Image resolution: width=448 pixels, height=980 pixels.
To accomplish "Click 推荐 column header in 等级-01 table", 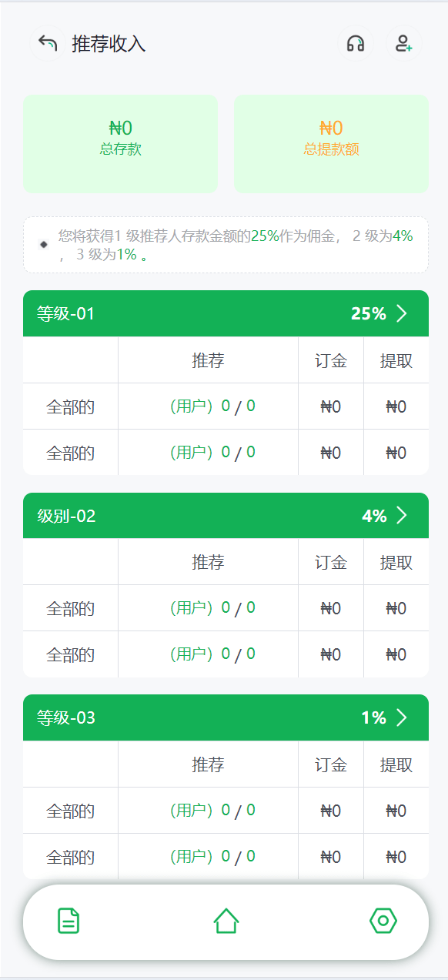I will pyautogui.click(x=208, y=360).
